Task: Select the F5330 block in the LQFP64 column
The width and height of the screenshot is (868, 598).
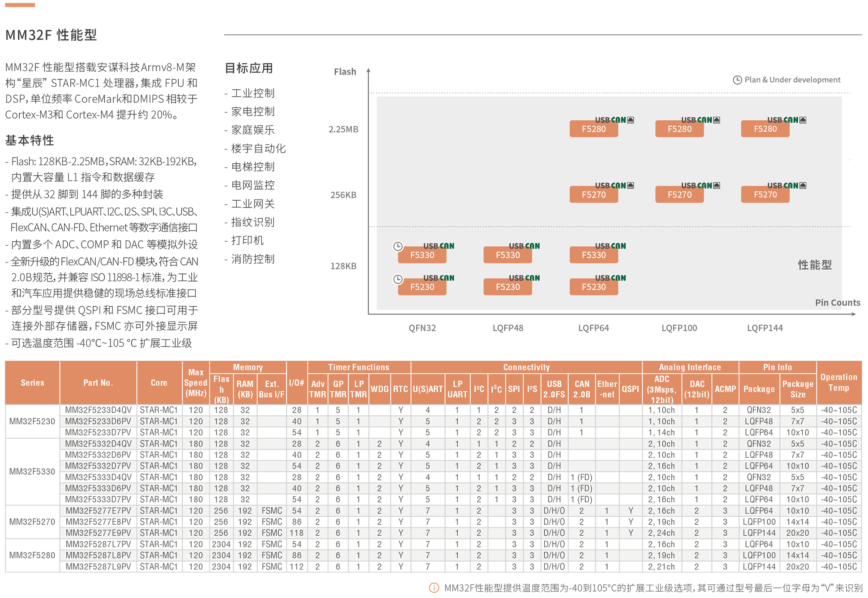Action: 594,255
